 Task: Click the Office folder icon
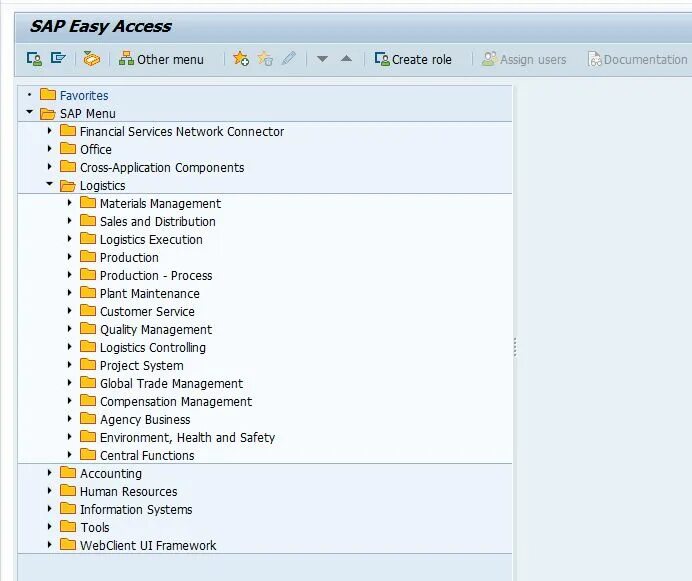(x=68, y=148)
